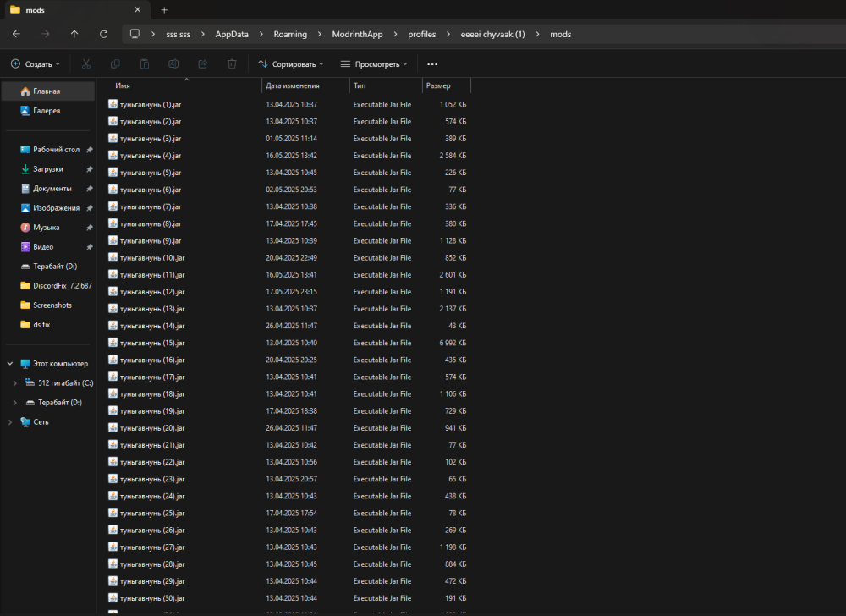The width and height of the screenshot is (846, 616).
Task: Click Roaming in the address path
Action: pos(290,34)
